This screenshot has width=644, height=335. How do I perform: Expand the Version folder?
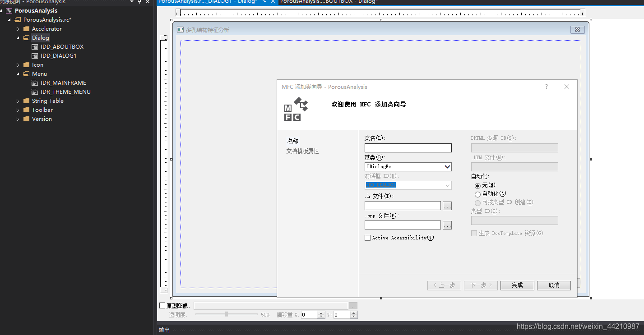[x=18, y=119]
